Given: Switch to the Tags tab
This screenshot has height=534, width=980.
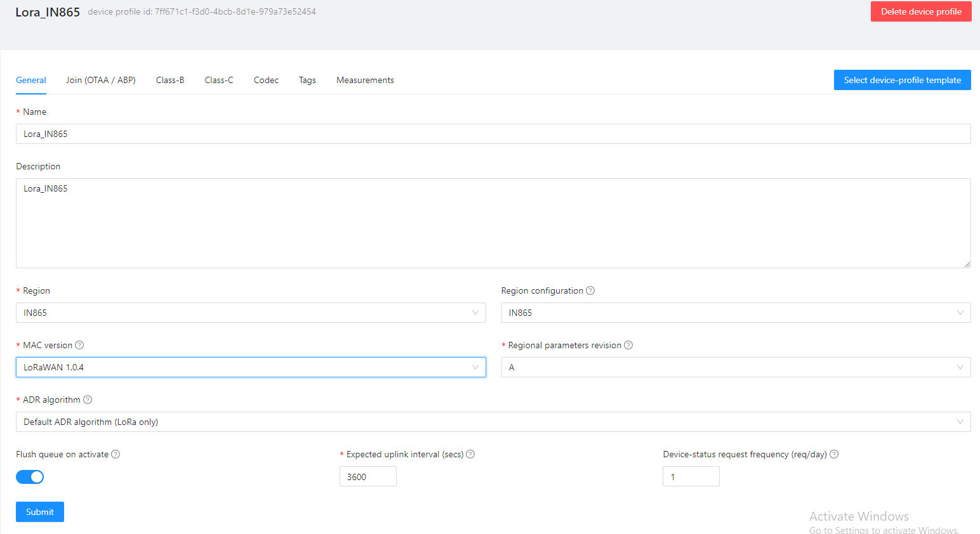Looking at the screenshot, I should (x=307, y=80).
